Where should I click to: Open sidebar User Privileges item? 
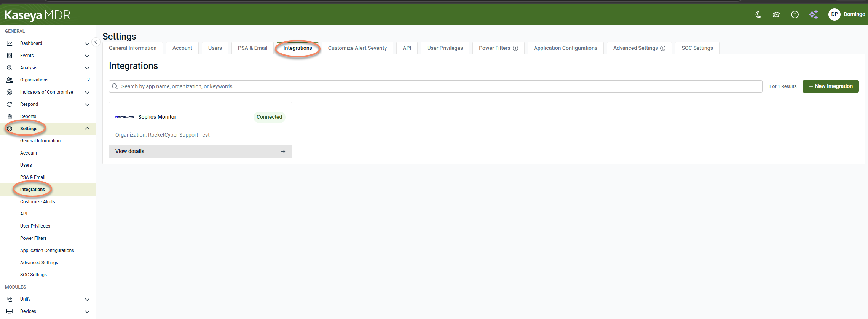(x=48, y=226)
